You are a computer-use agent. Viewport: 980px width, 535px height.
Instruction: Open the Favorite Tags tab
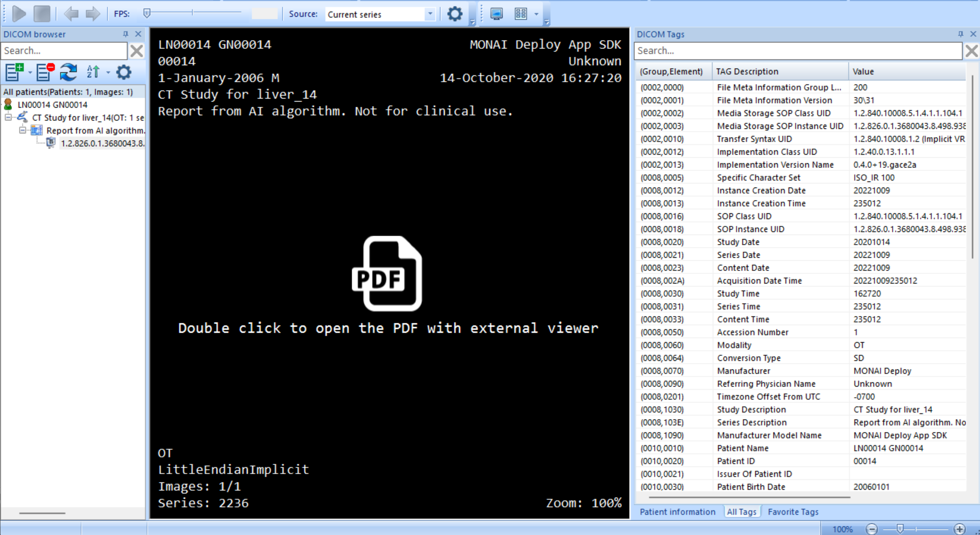point(793,512)
